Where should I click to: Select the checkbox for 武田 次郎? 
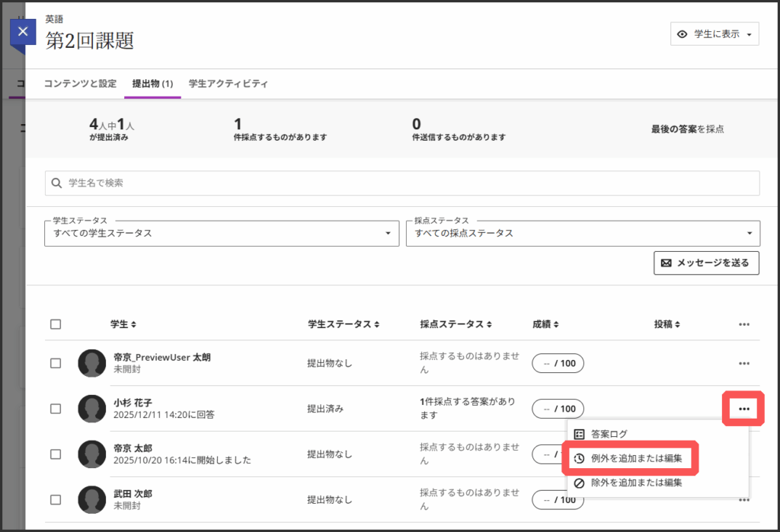click(x=56, y=500)
